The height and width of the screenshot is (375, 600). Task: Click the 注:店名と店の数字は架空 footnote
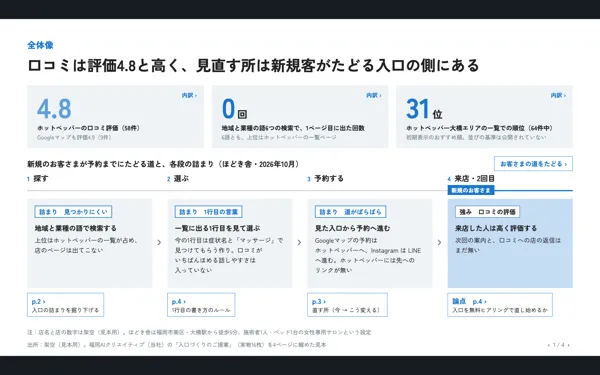[x=199, y=333]
